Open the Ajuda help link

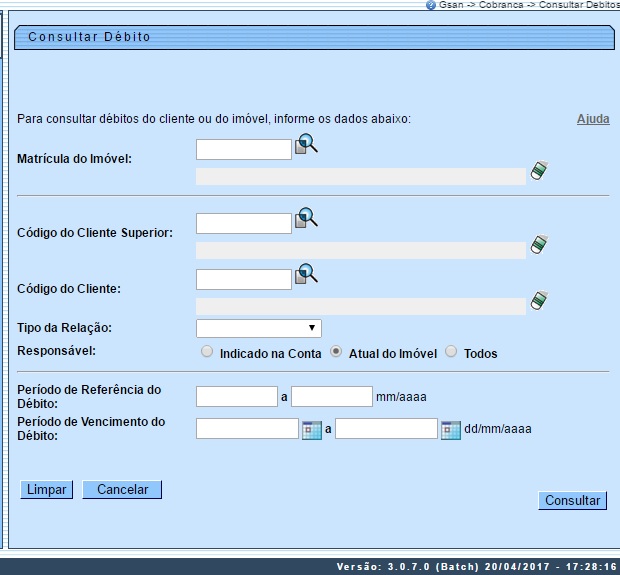(x=593, y=119)
